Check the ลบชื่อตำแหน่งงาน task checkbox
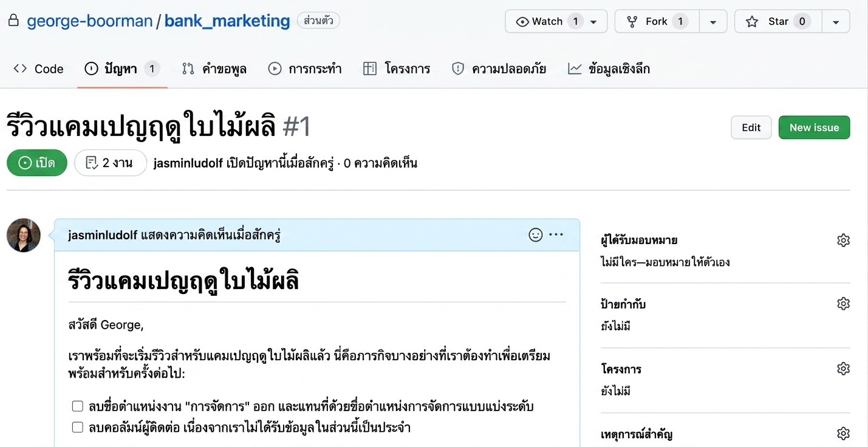Viewport: 868px width, 447px height. pos(77,406)
